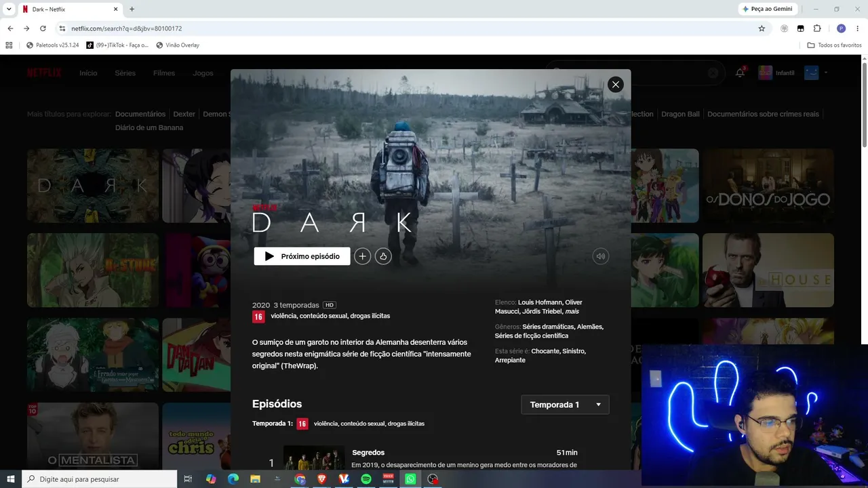Image resolution: width=868 pixels, height=488 pixels.
Task: Open Brave browser from the taskbar
Action: [322, 479]
